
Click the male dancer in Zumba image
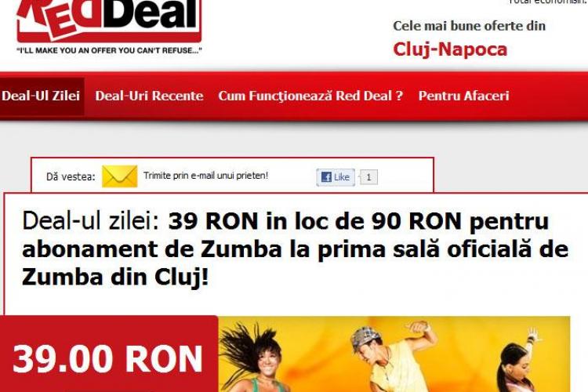392,357
